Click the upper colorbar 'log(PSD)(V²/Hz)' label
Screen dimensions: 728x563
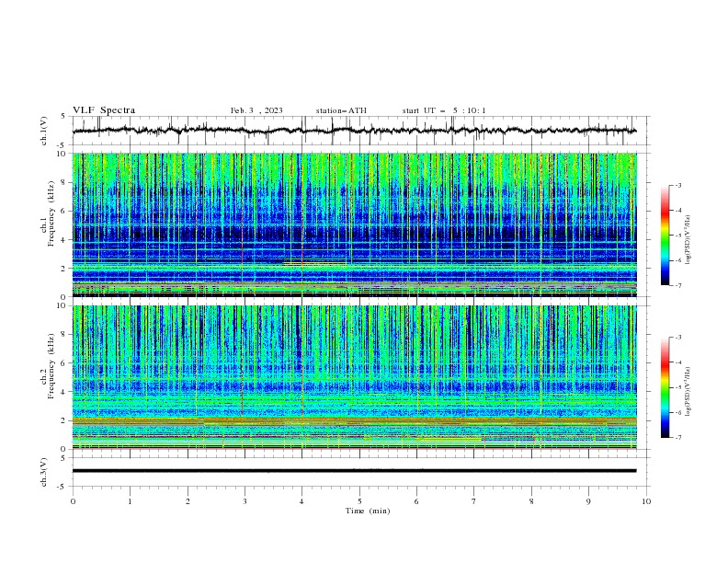coord(688,240)
